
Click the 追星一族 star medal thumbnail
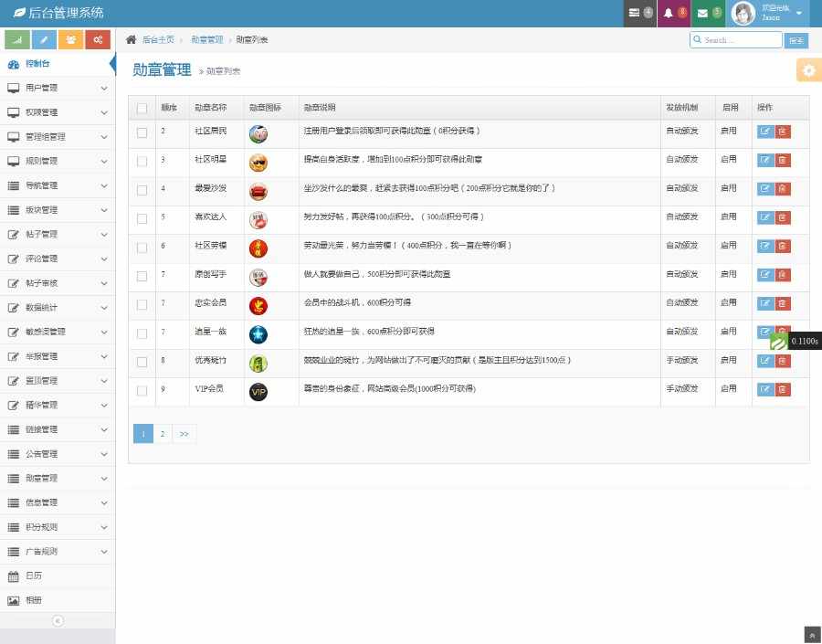pyautogui.click(x=258, y=334)
